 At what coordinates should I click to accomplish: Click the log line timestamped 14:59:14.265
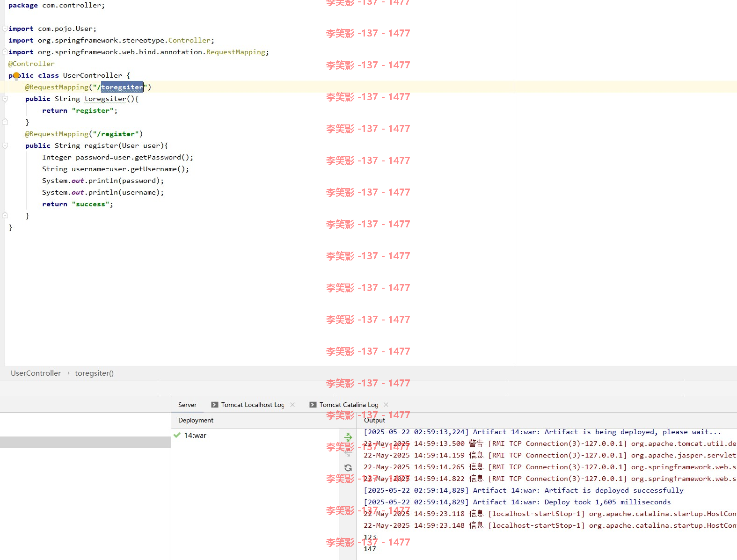[x=550, y=467]
